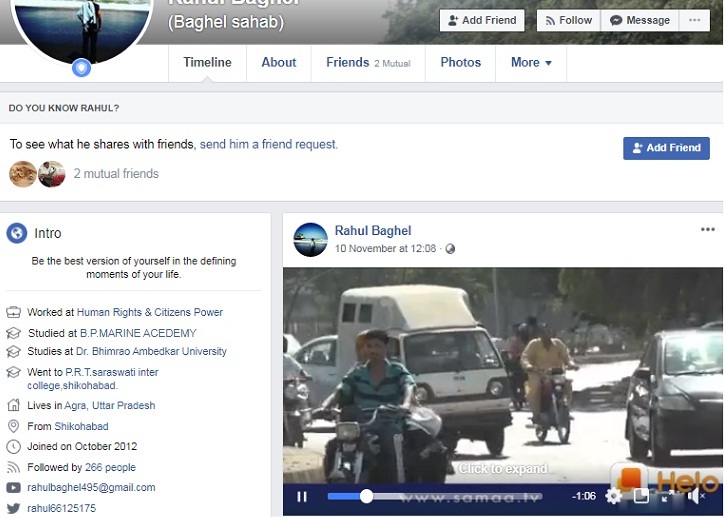Open Human Rights & Citizens Power page
The height and width of the screenshot is (521, 724).
[150, 312]
